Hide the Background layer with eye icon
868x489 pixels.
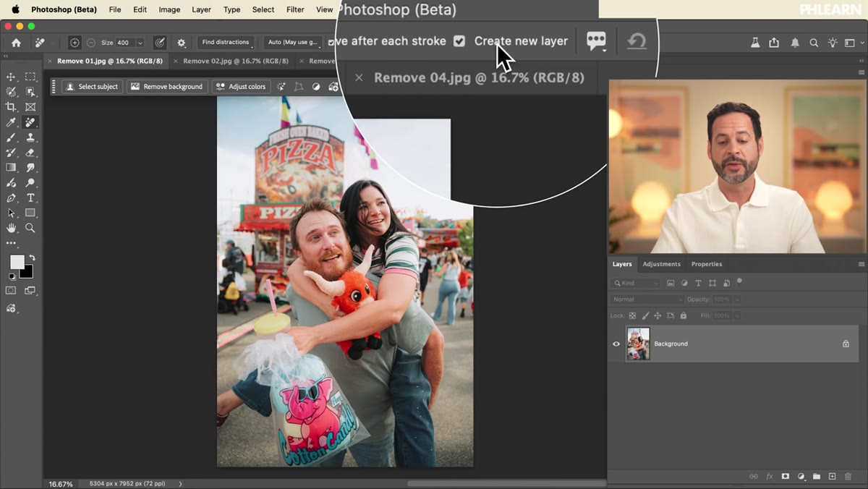click(x=616, y=344)
